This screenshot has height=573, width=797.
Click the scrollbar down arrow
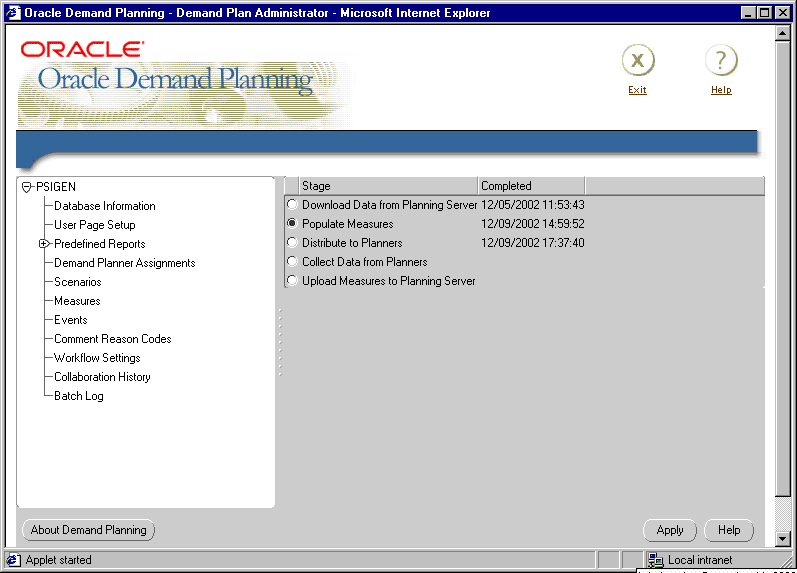pyautogui.click(x=783, y=538)
